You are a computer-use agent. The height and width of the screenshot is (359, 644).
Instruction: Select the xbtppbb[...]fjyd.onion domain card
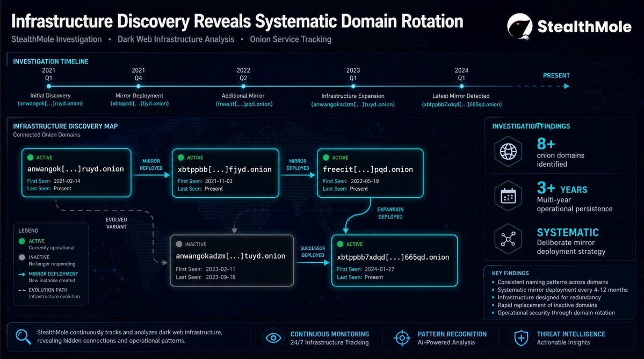[226, 173]
